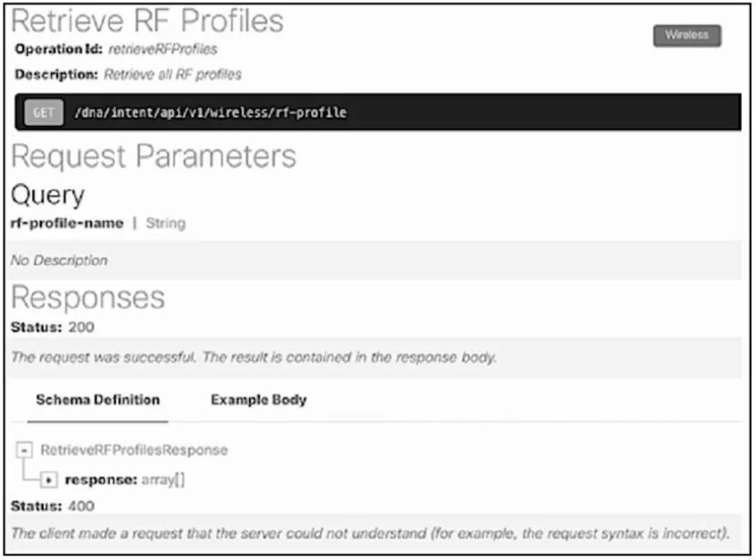
Task: Switch to the Example Body tab
Action: (x=259, y=399)
